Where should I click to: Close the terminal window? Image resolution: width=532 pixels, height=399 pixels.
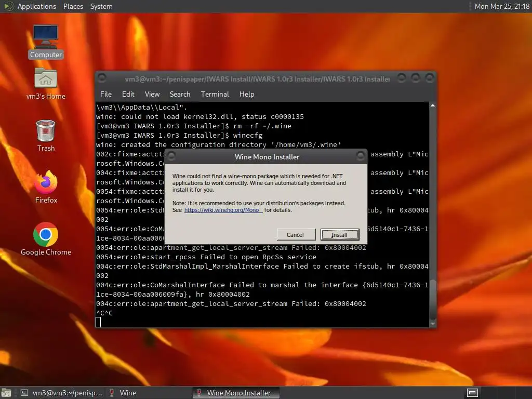pyautogui.click(x=430, y=78)
